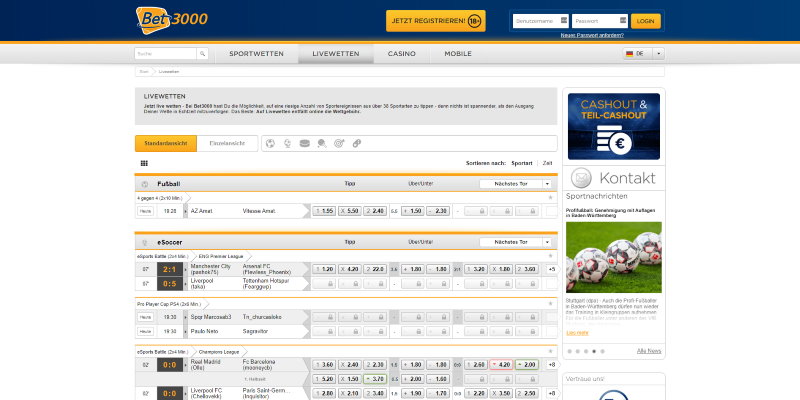
Task: Click the Login button
Action: point(645,21)
